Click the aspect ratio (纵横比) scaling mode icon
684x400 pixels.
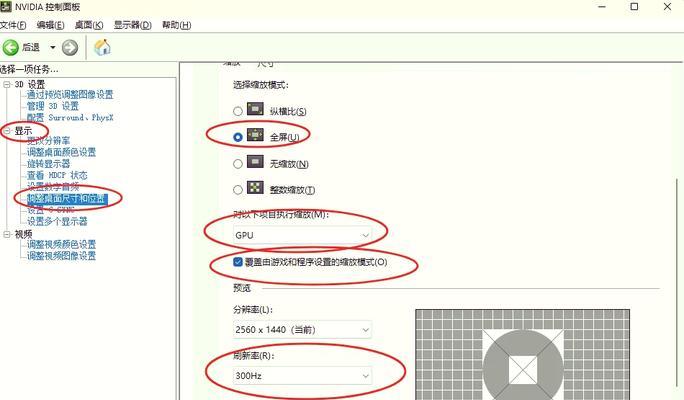[x=255, y=109]
